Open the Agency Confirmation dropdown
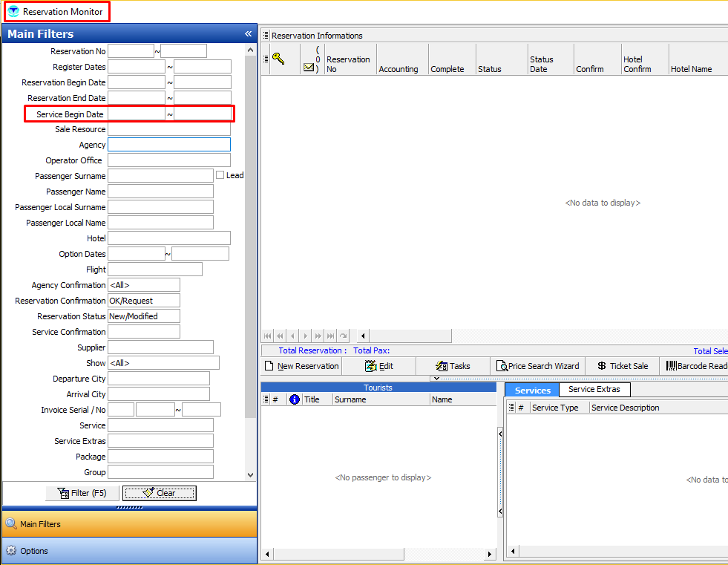Image resolution: width=728 pixels, height=565 pixels. (x=143, y=285)
